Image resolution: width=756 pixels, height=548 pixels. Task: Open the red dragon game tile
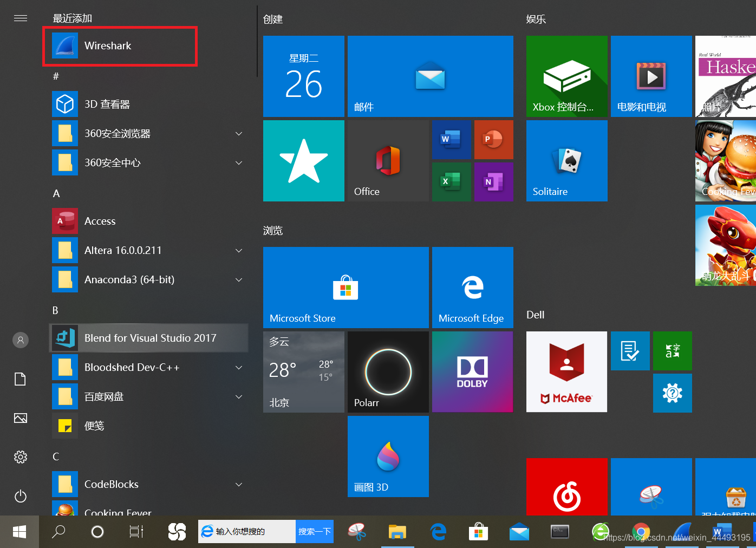pyautogui.click(x=726, y=245)
